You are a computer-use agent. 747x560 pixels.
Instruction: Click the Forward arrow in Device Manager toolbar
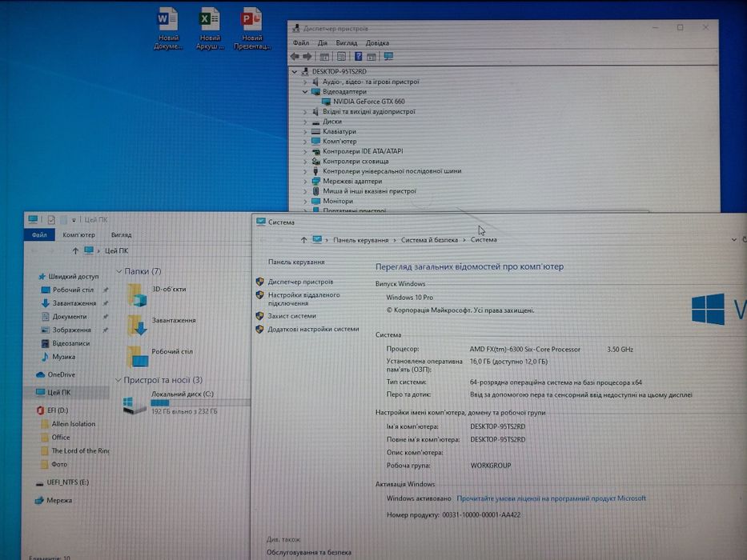307,57
